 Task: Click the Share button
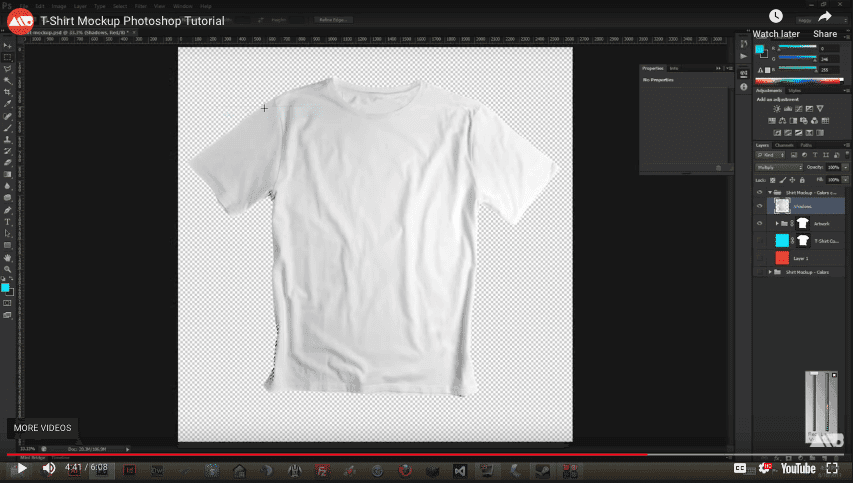tap(825, 24)
